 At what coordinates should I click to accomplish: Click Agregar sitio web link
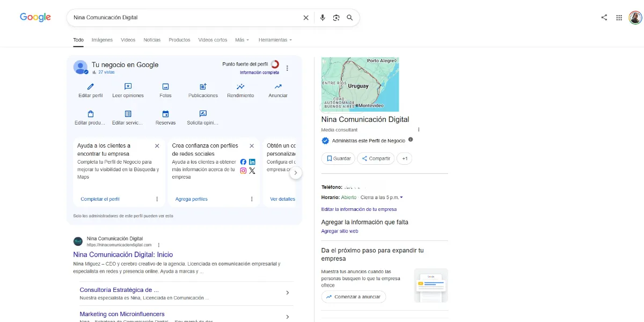click(340, 231)
